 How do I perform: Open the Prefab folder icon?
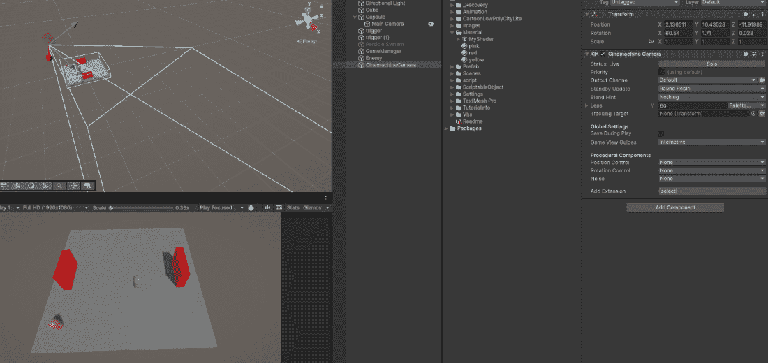[458, 67]
